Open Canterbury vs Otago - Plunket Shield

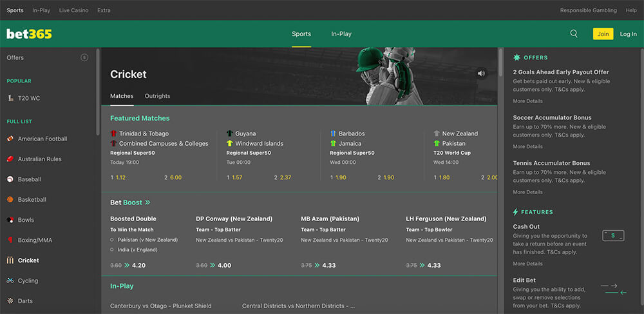tap(160, 306)
